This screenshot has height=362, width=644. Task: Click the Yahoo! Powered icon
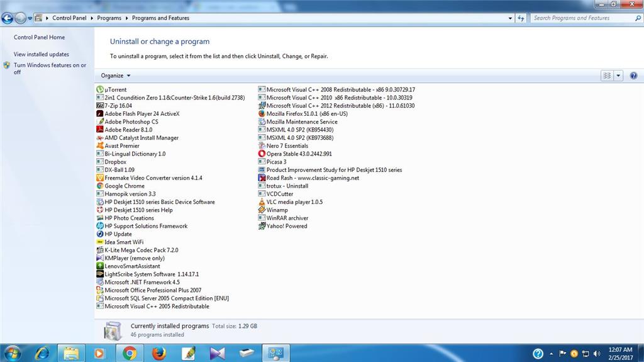262,226
